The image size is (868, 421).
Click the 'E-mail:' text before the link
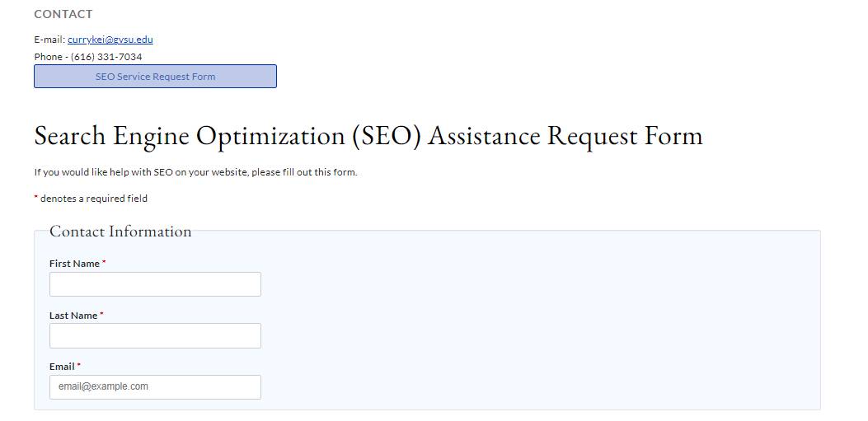(x=49, y=40)
